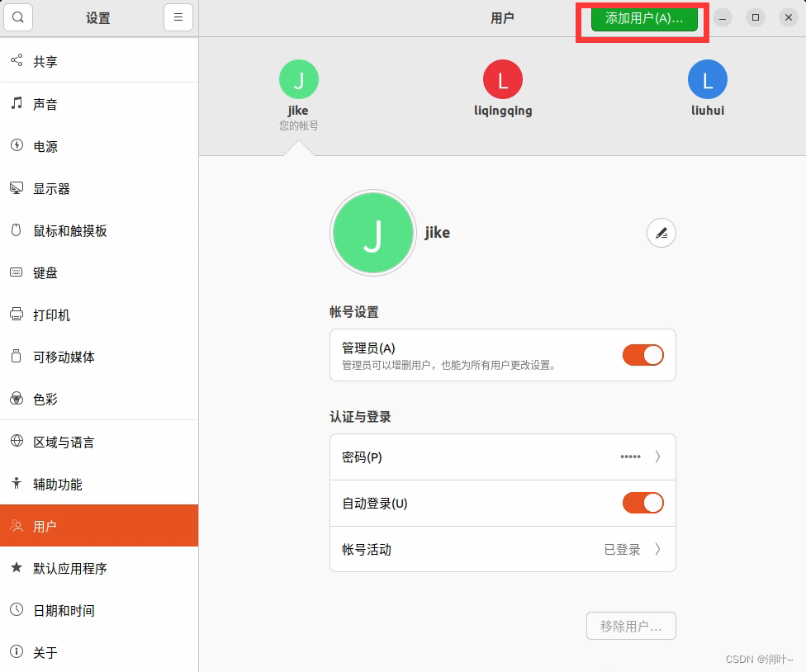Click the search icon in Settings header

(x=18, y=17)
